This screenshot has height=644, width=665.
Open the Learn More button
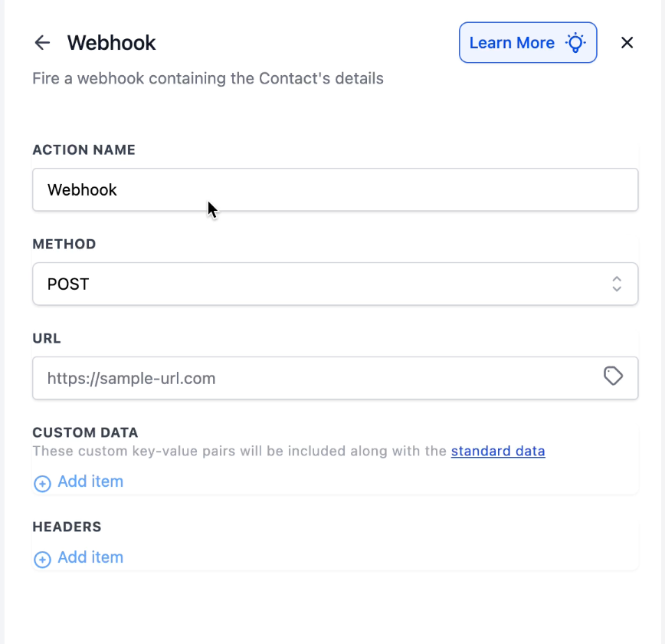click(512, 43)
